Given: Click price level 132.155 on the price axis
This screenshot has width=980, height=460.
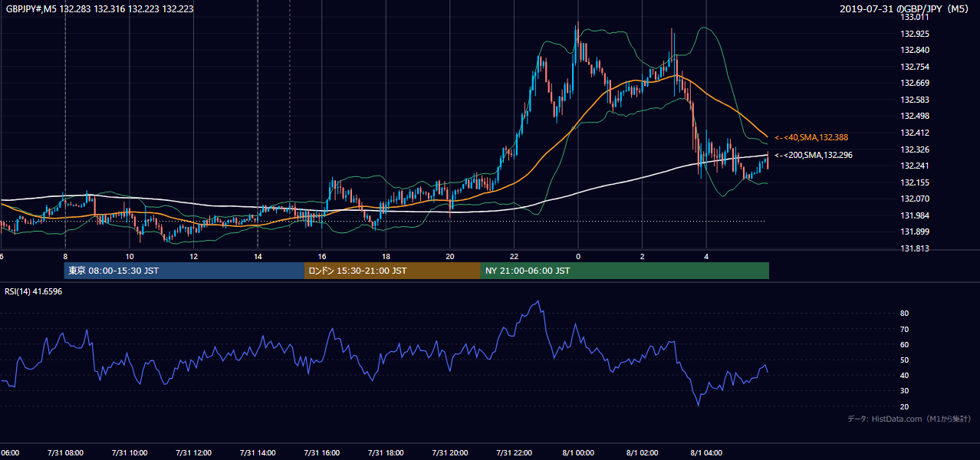Looking at the screenshot, I should point(916,182).
